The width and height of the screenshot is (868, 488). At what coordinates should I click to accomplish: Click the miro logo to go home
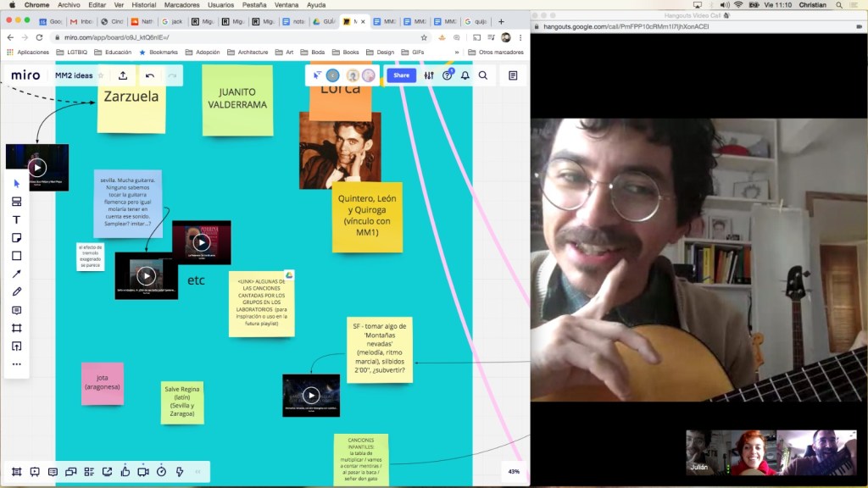click(25, 75)
